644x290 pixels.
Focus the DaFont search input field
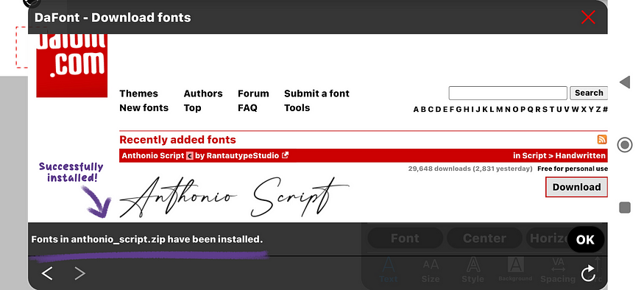coord(508,93)
